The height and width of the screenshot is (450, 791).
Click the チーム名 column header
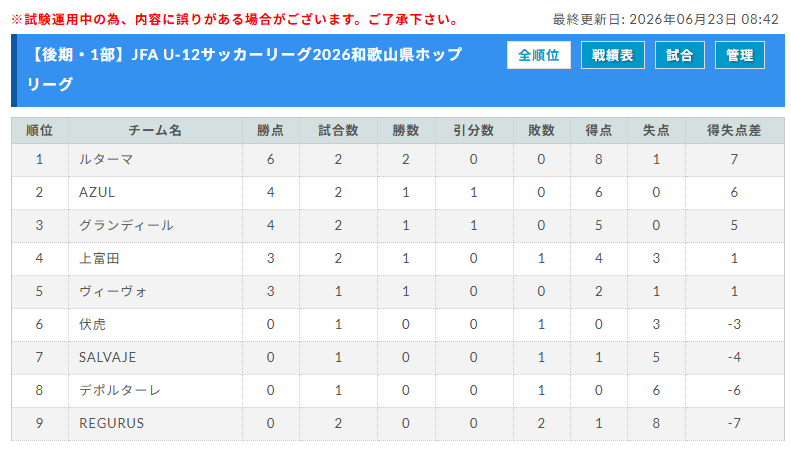pyautogui.click(x=155, y=131)
